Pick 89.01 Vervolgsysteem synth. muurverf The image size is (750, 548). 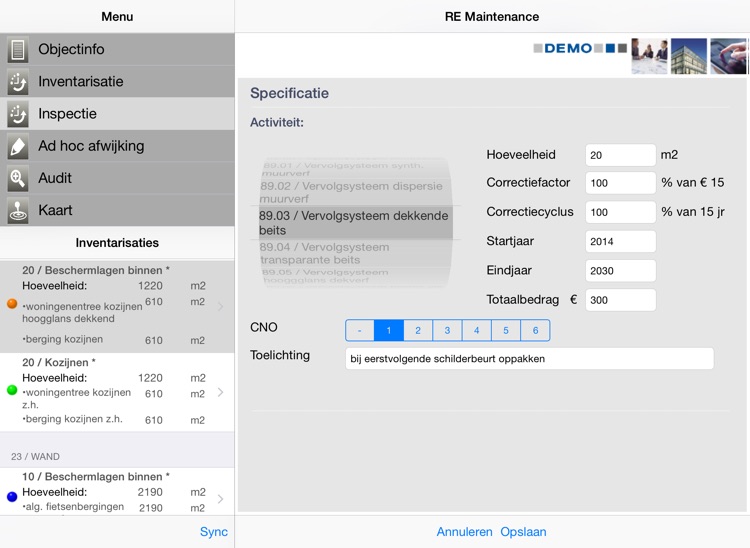tap(342, 169)
